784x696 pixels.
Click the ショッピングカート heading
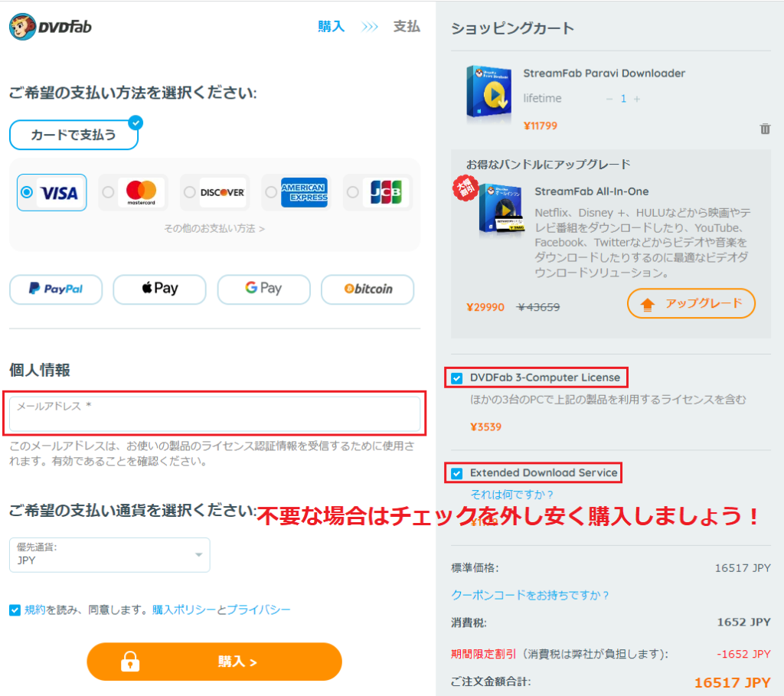[x=512, y=28]
